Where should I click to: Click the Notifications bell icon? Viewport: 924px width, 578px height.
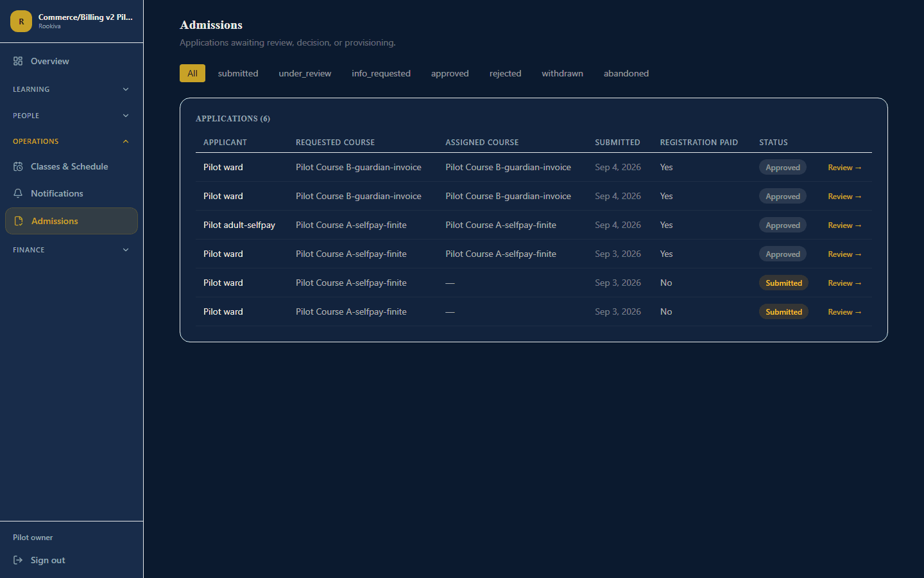[x=18, y=193]
